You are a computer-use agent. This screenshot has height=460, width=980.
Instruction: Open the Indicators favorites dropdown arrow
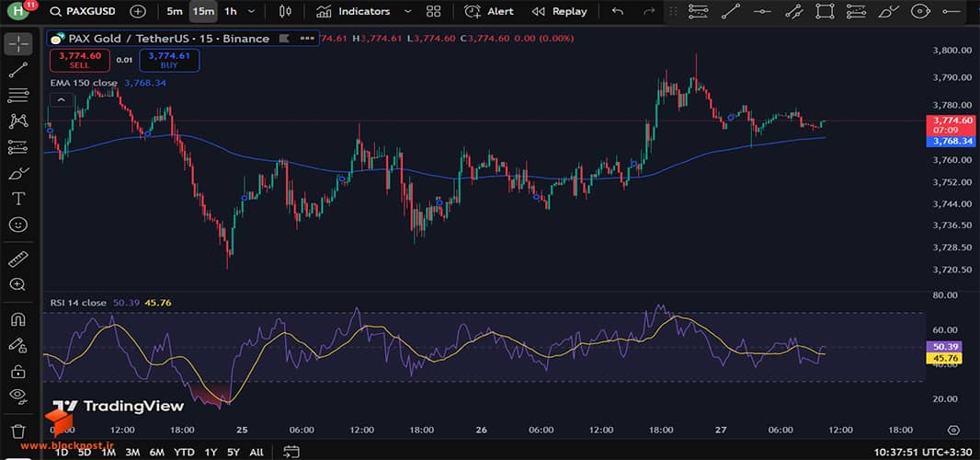[408, 11]
